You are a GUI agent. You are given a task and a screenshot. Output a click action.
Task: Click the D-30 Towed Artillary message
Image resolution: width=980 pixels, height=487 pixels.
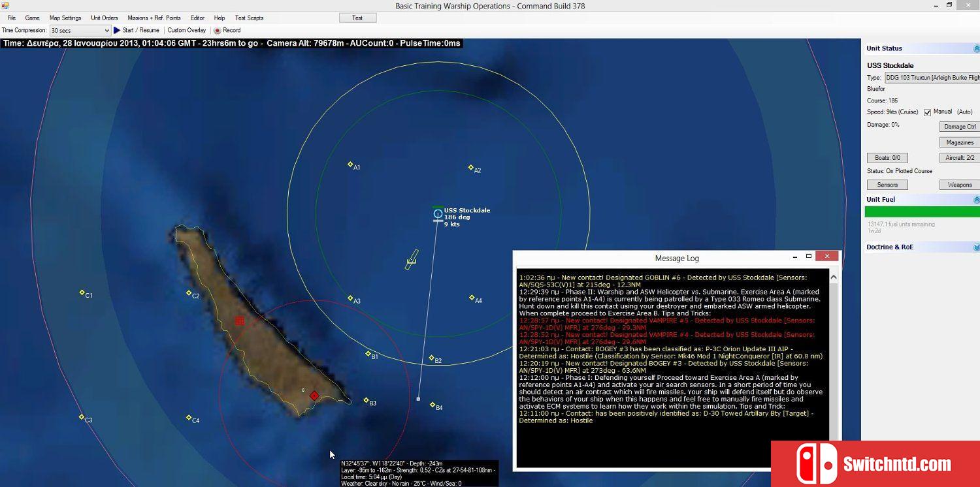coord(666,416)
